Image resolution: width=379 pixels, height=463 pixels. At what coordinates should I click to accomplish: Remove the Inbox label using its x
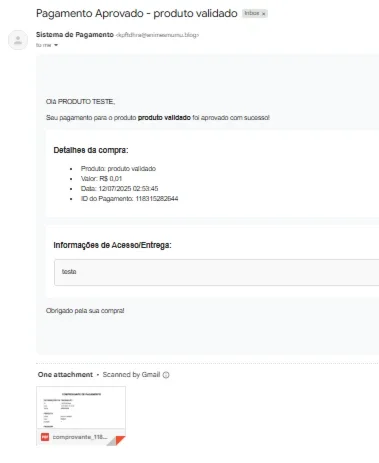pos(263,14)
